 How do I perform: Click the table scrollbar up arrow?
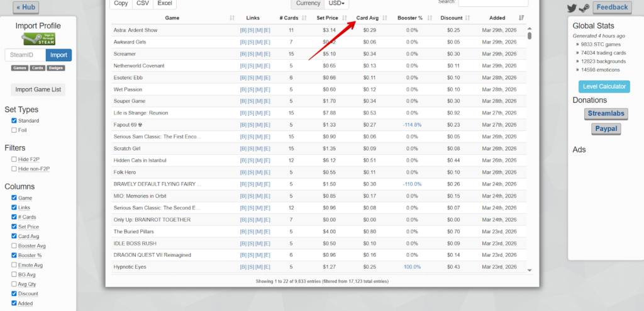click(x=530, y=28)
